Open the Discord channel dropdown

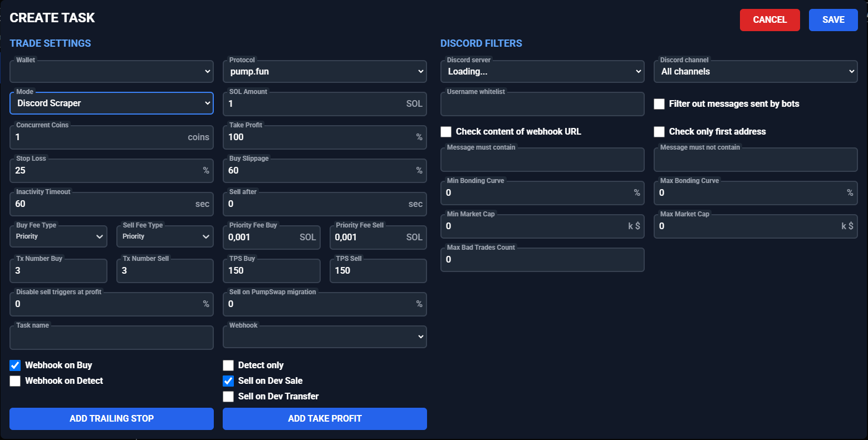point(756,72)
